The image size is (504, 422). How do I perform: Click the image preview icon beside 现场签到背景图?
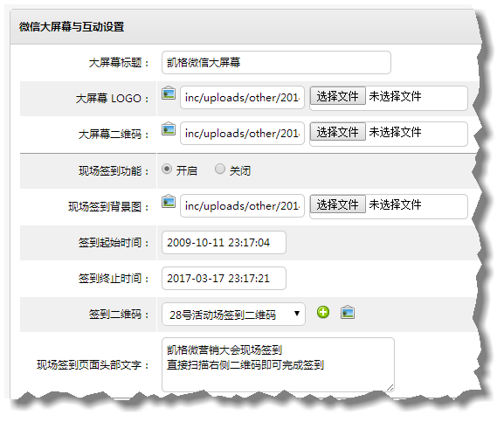[169, 201]
